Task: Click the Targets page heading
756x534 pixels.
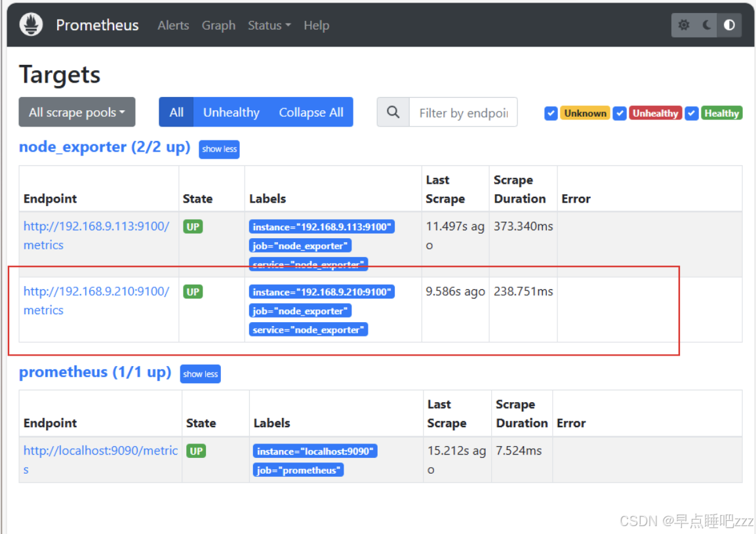Action: [60, 75]
